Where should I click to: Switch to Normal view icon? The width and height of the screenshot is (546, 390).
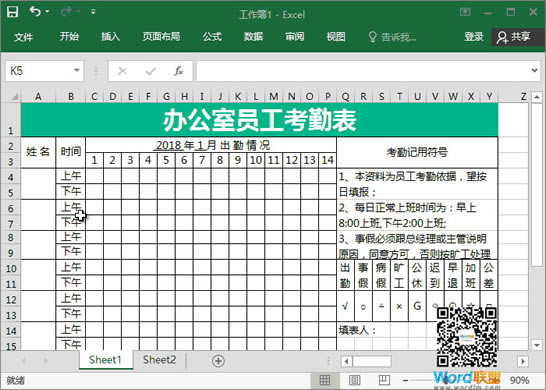click(325, 380)
